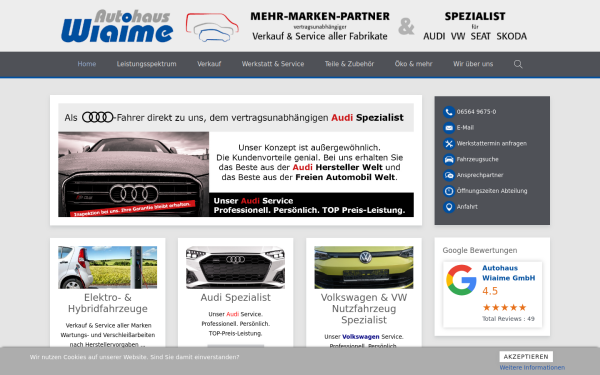
Task: Click the Audi Spezialist banner headline
Action: coord(236,117)
